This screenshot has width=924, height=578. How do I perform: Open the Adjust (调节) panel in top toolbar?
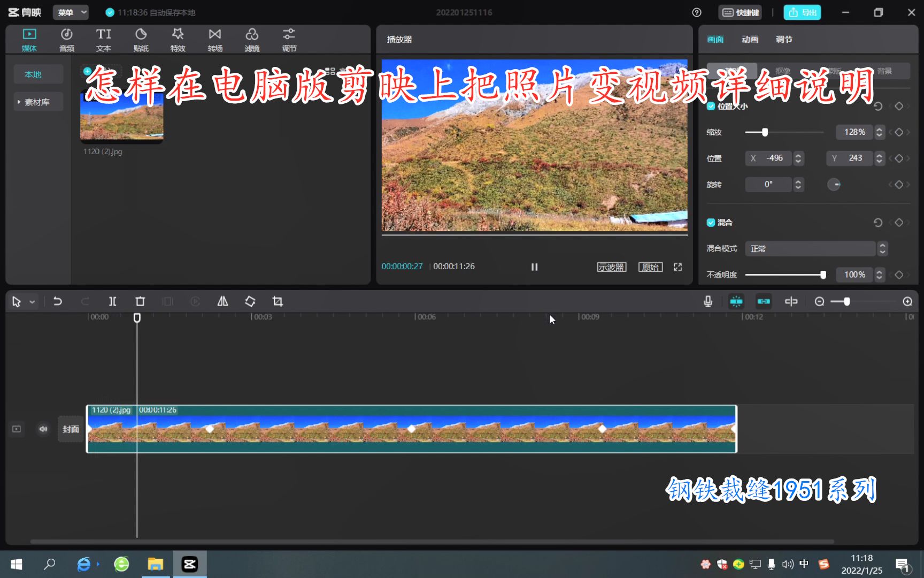pos(289,40)
